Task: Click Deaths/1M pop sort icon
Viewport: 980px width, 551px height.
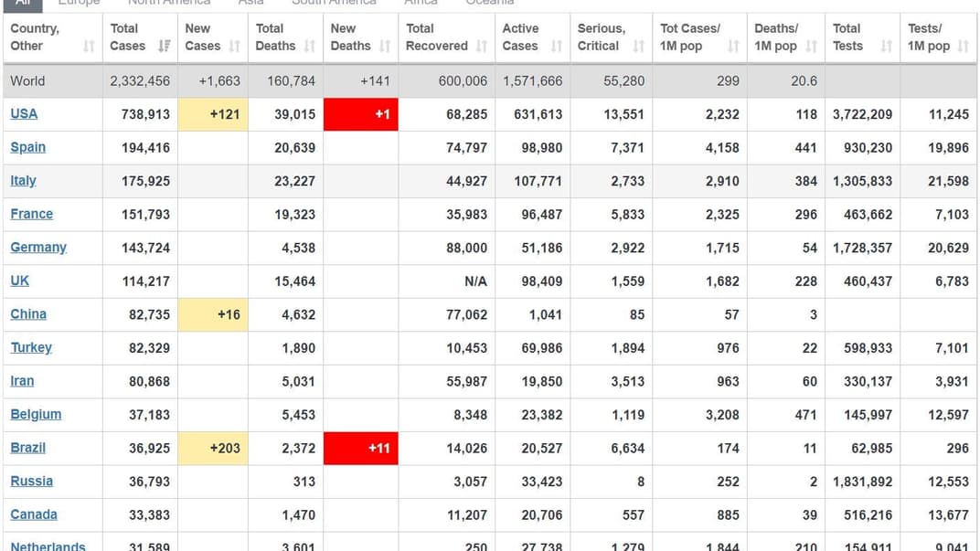Action: point(812,47)
